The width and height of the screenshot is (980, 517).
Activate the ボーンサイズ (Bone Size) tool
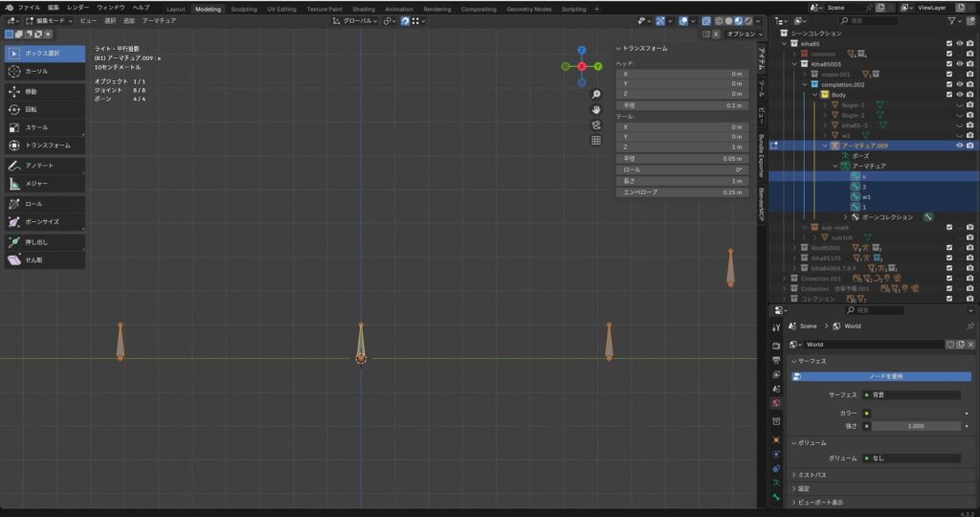(44, 221)
